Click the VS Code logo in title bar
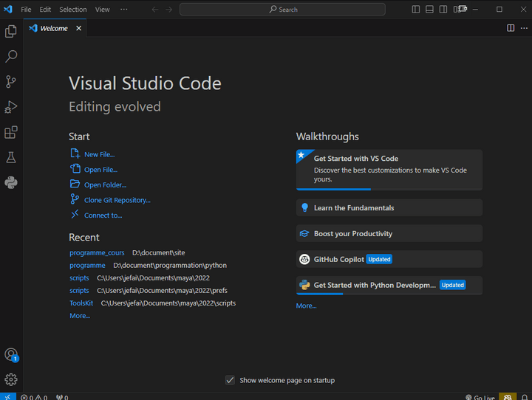 (8, 9)
